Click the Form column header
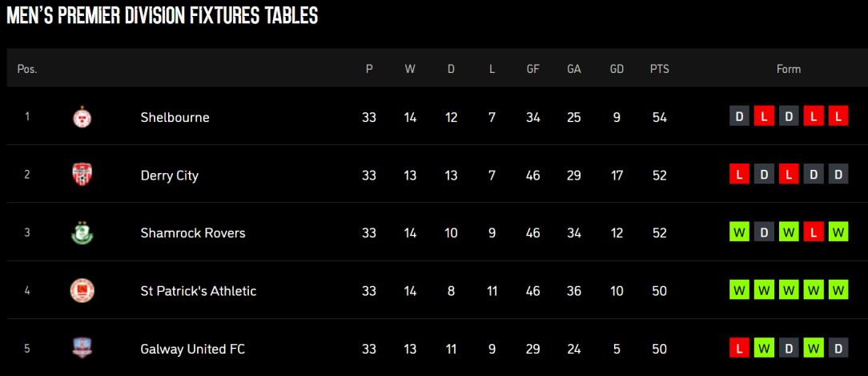This screenshot has height=376, width=868. (x=789, y=69)
